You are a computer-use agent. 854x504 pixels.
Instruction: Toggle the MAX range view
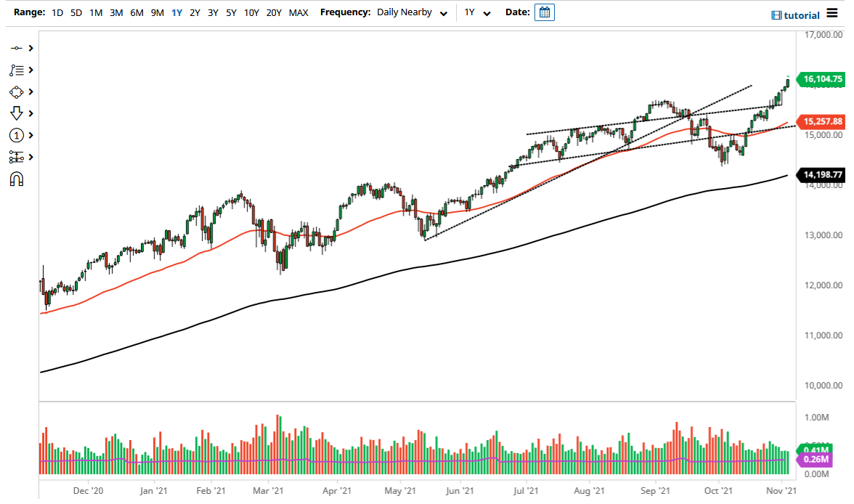298,12
